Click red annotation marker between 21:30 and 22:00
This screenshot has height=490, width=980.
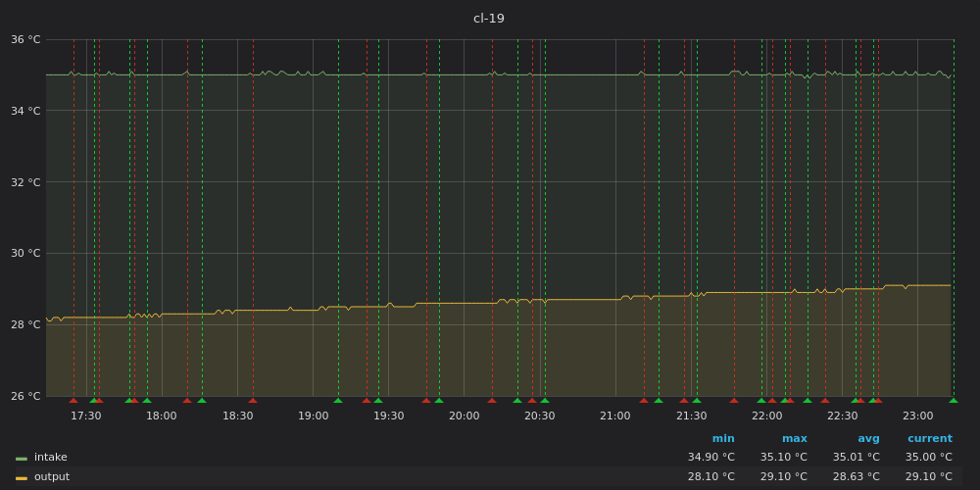(734, 400)
